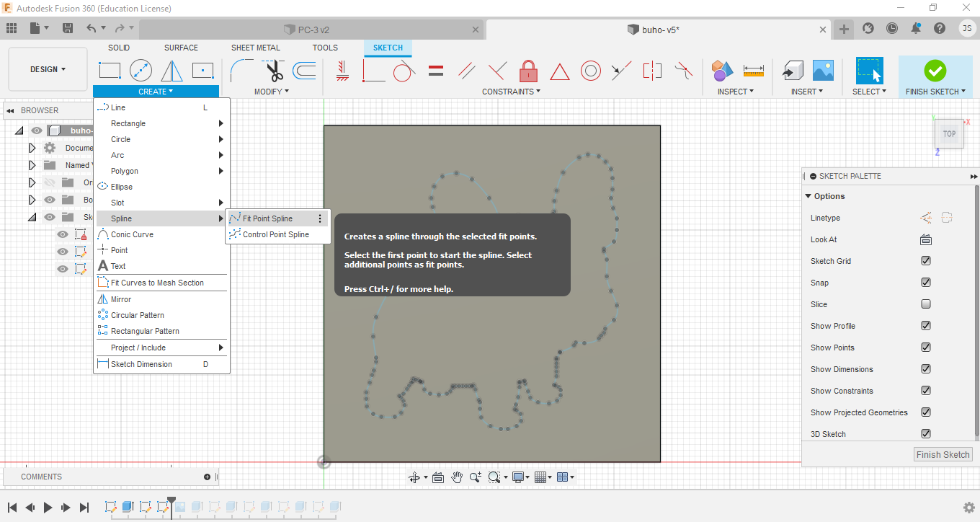Open the File menu dropdown
The width and height of the screenshot is (980, 522).
click(x=39, y=28)
